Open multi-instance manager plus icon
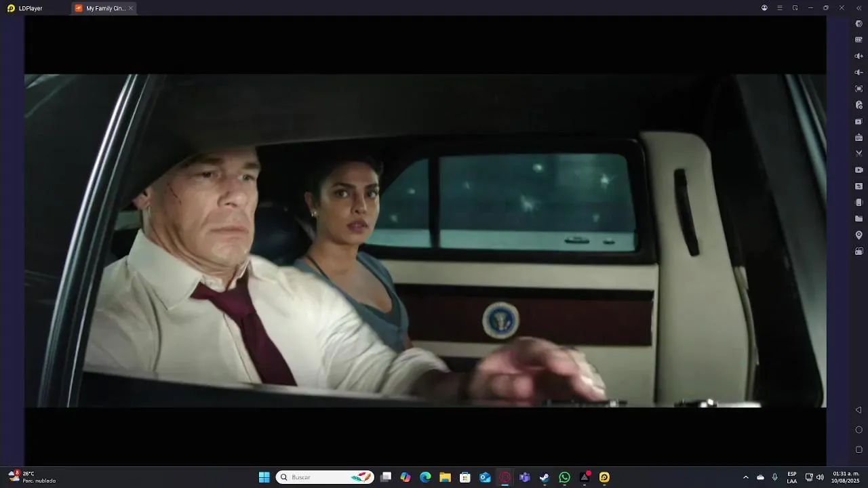 click(x=859, y=121)
